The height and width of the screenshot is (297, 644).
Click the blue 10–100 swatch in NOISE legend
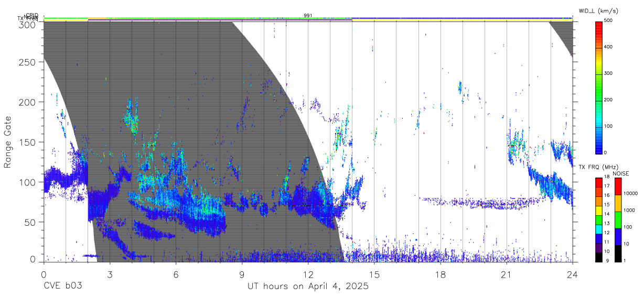point(618,237)
